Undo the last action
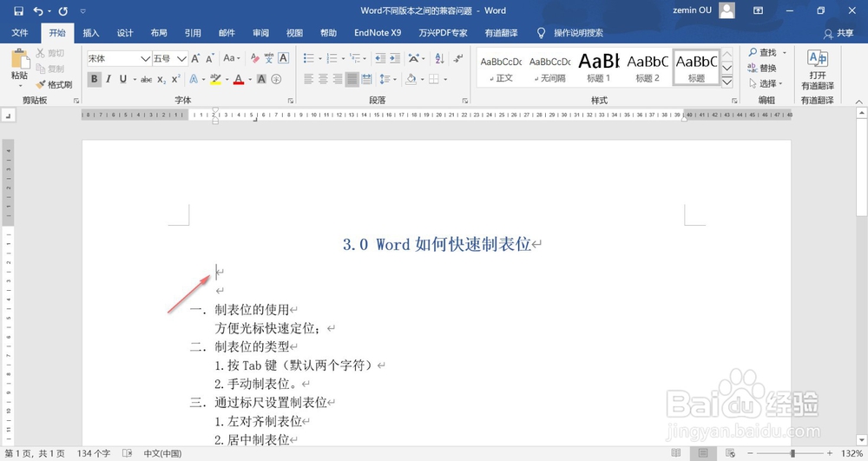Viewport: 868px width, 461px height. 37,10
